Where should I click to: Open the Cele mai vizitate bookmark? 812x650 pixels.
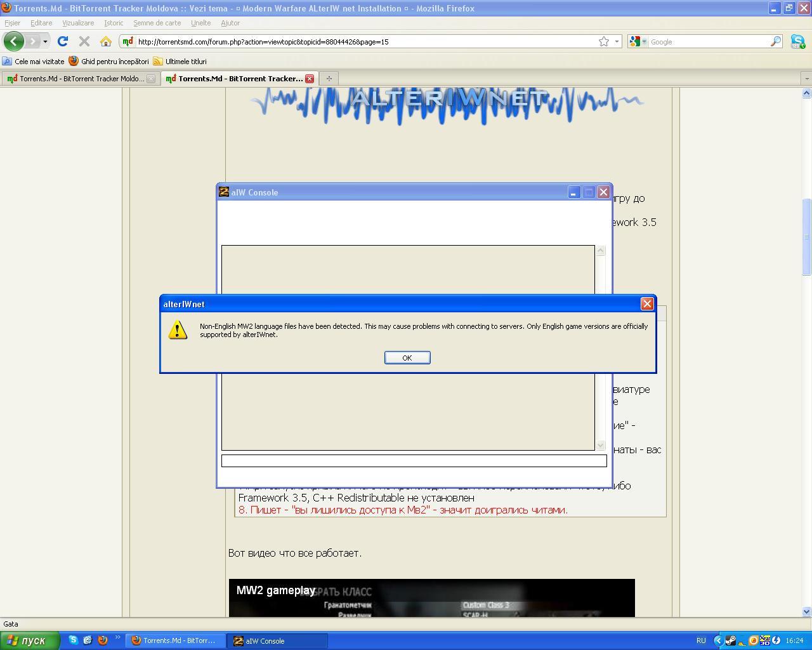click(33, 62)
